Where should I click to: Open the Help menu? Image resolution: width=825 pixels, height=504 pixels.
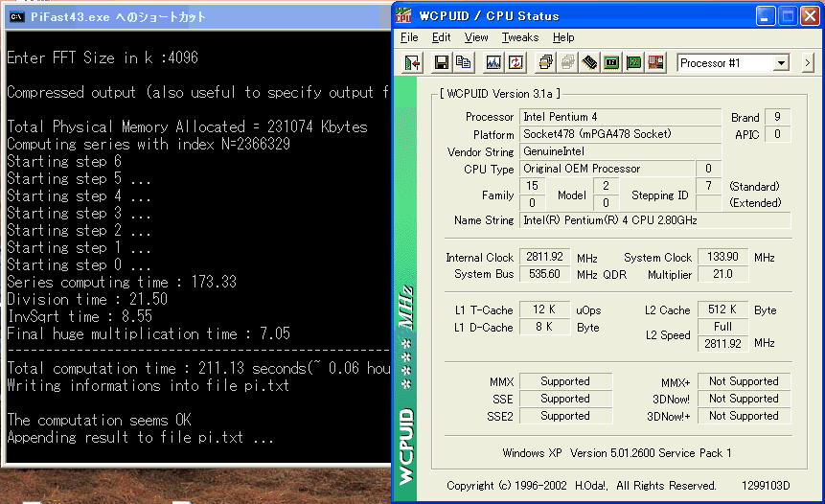point(563,37)
